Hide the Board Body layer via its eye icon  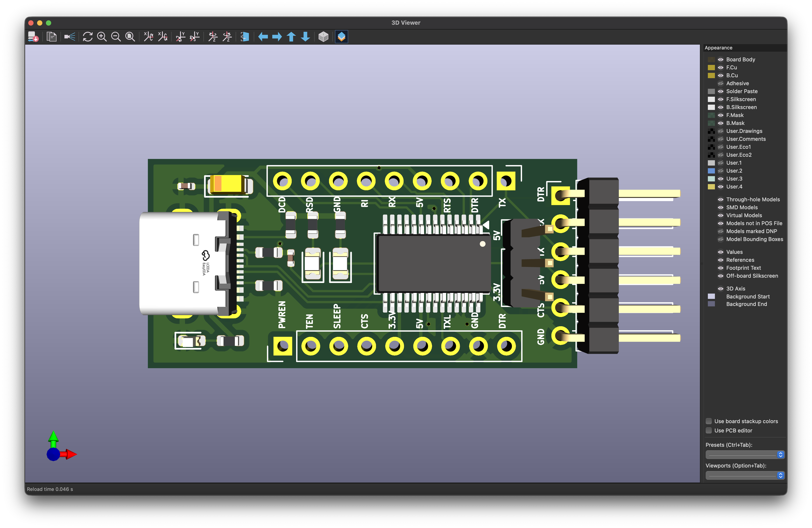click(x=721, y=59)
